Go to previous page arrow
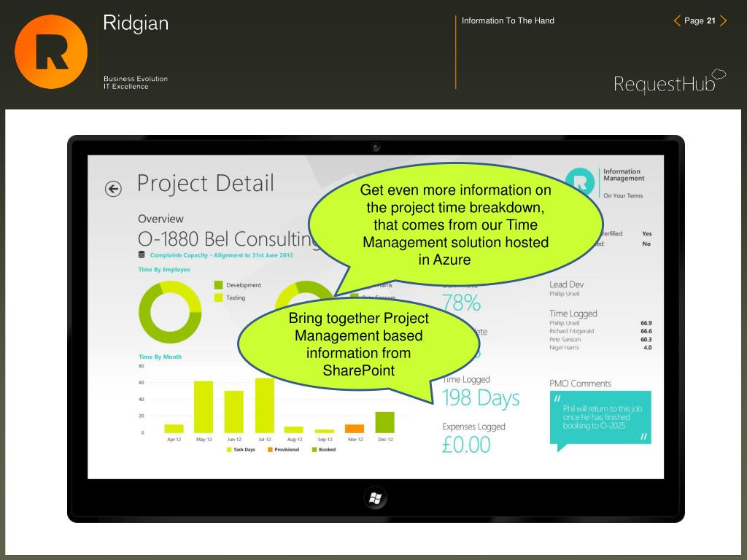This screenshot has width=747, height=560. point(677,20)
